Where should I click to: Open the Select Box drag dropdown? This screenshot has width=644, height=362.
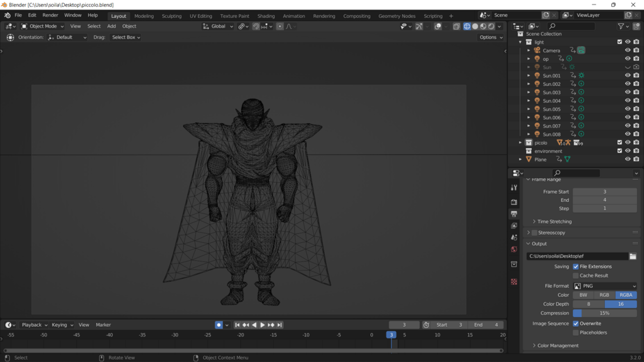pos(126,37)
